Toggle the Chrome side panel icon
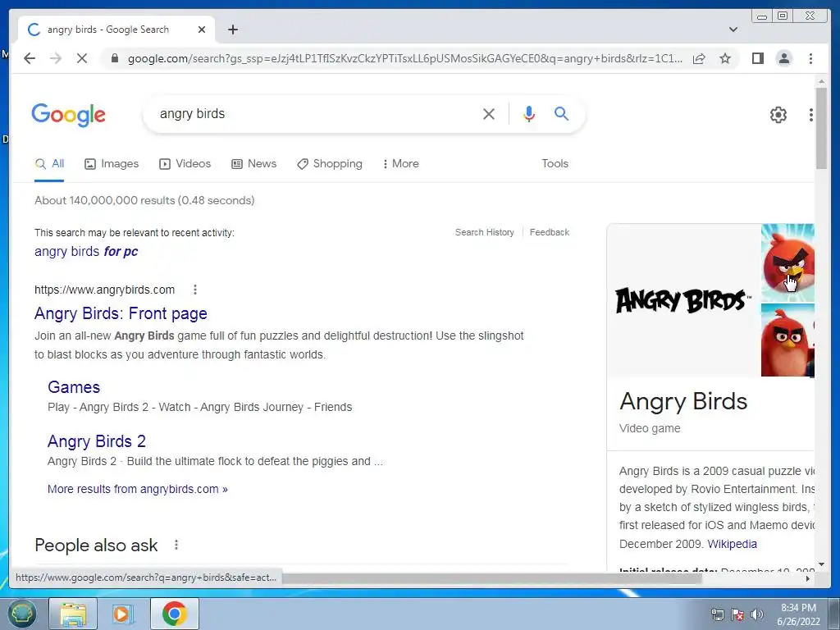 pos(757,58)
